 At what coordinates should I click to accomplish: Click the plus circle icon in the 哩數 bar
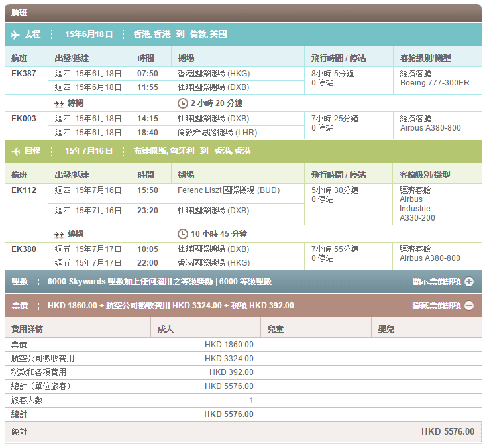469,282
